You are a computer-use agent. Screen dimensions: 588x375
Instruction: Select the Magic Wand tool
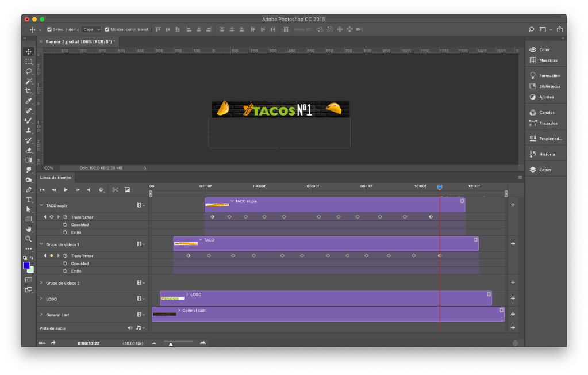click(x=29, y=81)
